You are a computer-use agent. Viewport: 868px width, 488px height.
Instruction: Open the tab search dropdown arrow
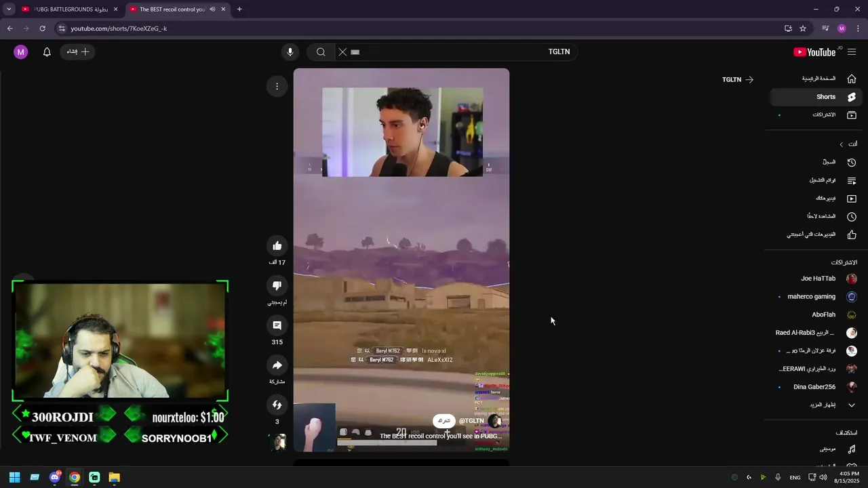pos(9,9)
